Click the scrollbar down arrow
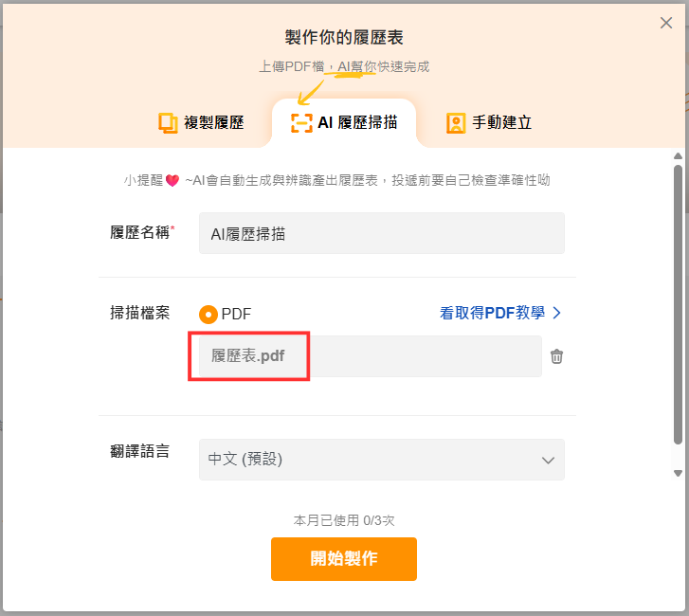The height and width of the screenshot is (616, 689). pyautogui.click(x=678, y=473)
